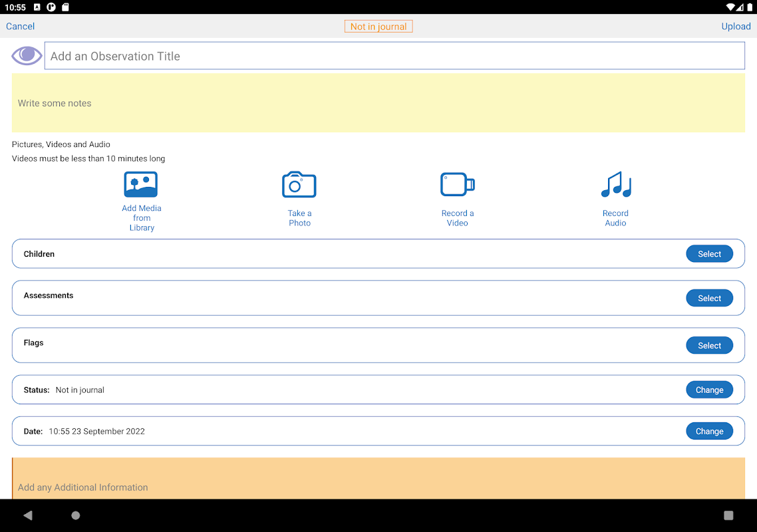Tap the Android recent apps square button
Screen dimensions: 757x532
728,515
